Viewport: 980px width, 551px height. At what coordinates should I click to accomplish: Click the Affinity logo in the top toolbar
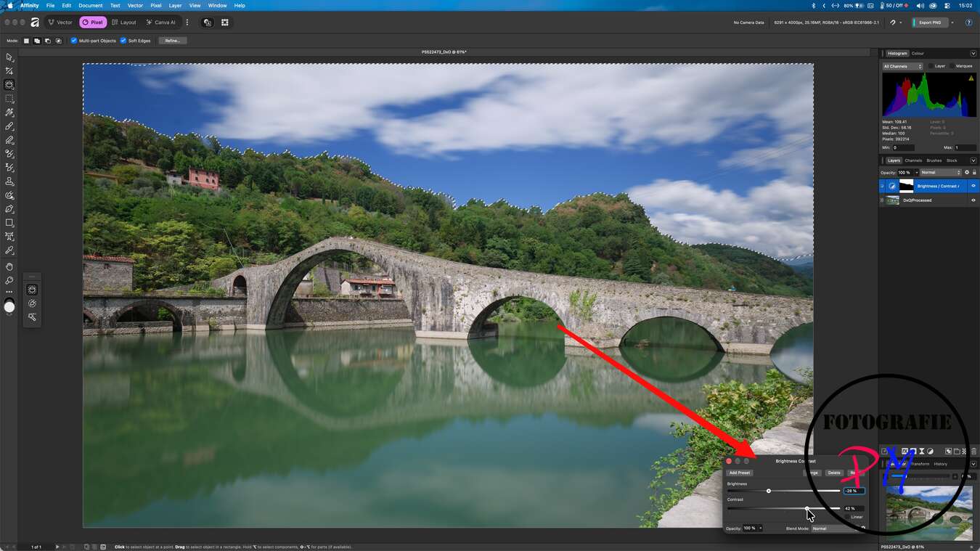pyautogui.click(x=35, y=23)
